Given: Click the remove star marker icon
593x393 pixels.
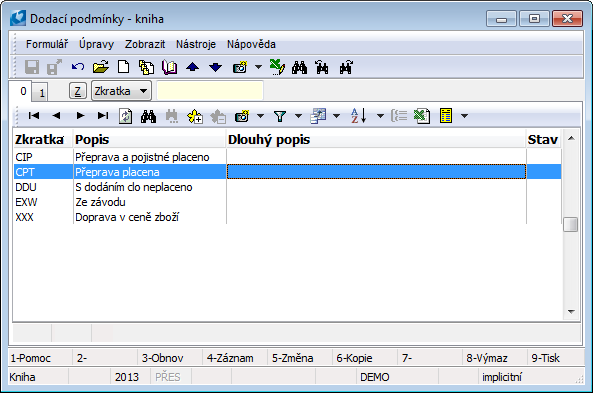Looking at the screenshot, I should point(218,116).
